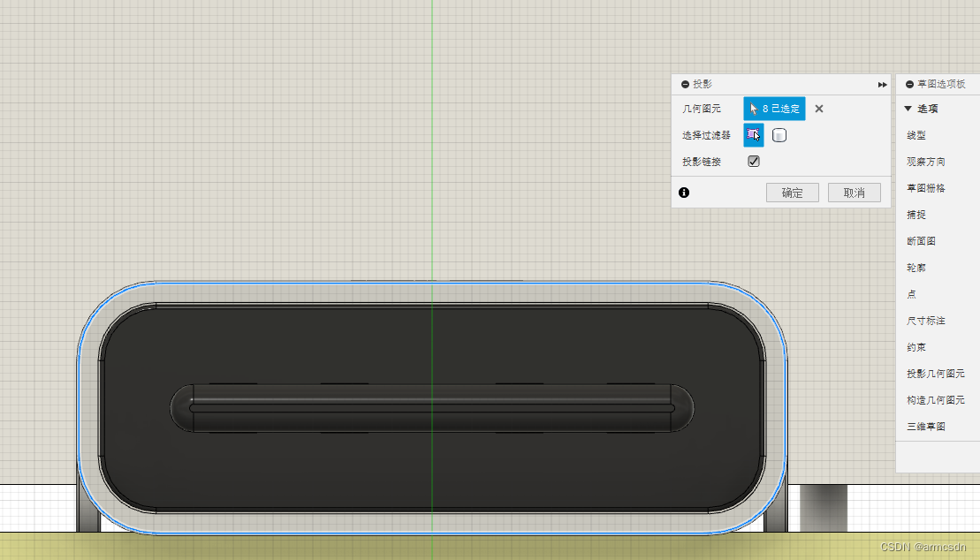Confirm projection with 确定 button
980x560 pixels.
coord(792,193)
